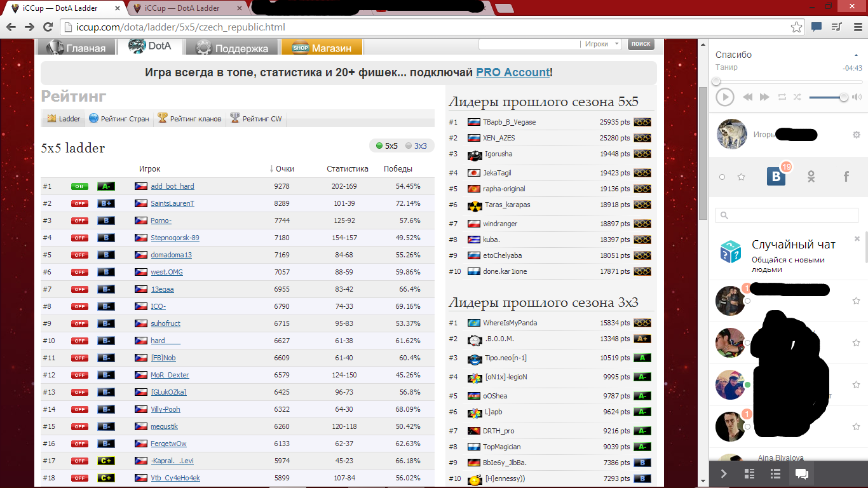The width and height of the screenshot is (868, 488).
Task: Open player add_bot_hard profile
Action: [172, 186]
